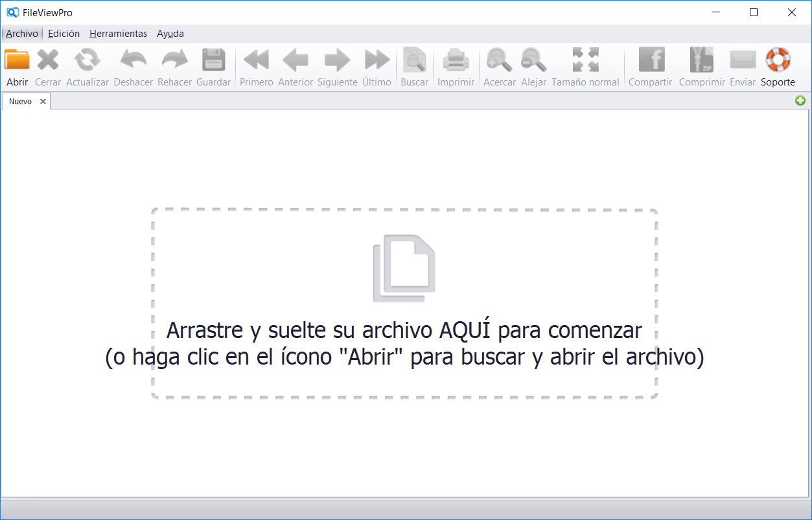Maximize the FileViewPro window
Viewport: 812px width, 520px height.
click(x=754, y=12)
